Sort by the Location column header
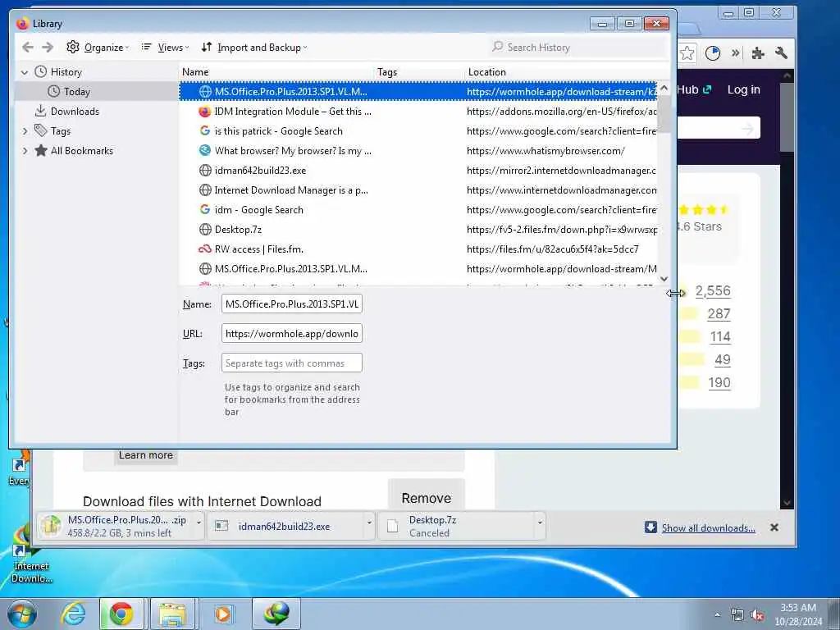The image size is (840, 630). pyautogui.click(x=567, y=72)
